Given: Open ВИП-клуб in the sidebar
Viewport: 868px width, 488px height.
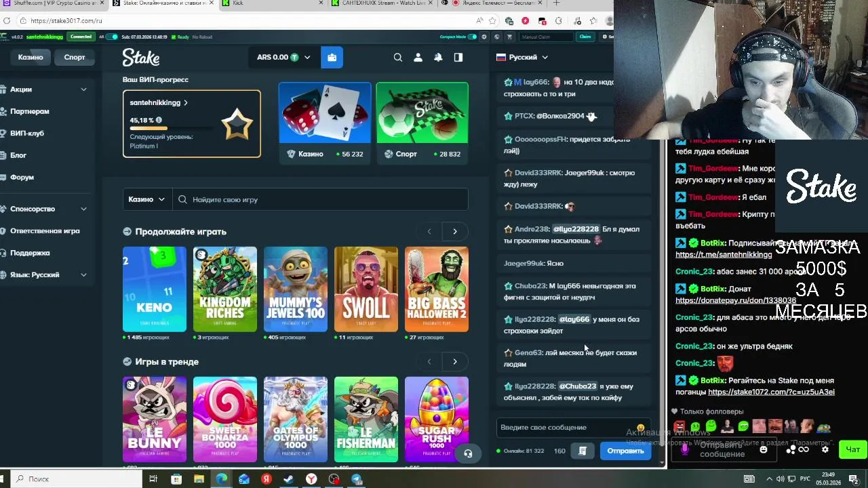Looking at the screenshot, I should (x=27, y=134).
